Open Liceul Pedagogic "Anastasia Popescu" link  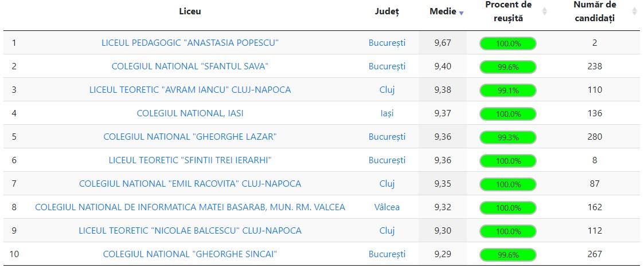pos(190,43)
